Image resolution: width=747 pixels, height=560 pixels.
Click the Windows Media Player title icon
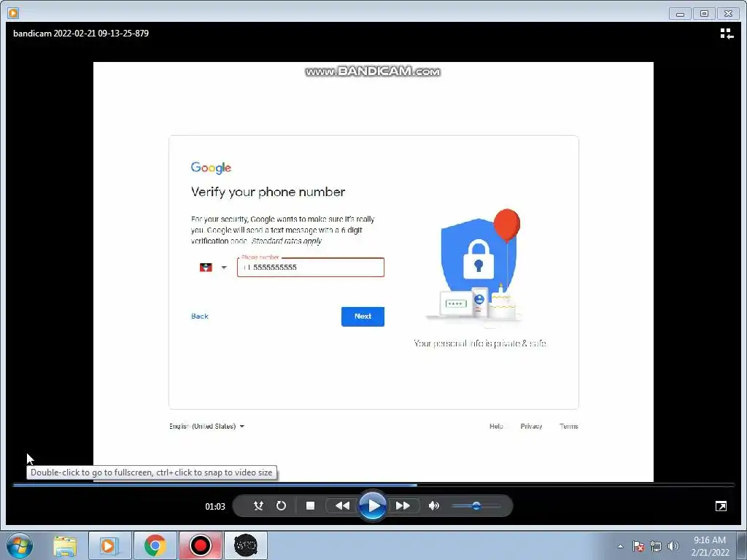(x=13, y=13)
